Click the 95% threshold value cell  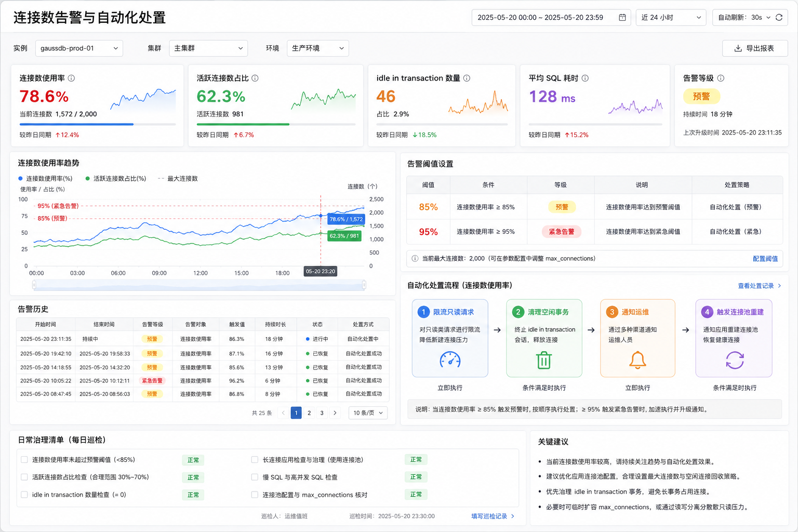point(429,232)
